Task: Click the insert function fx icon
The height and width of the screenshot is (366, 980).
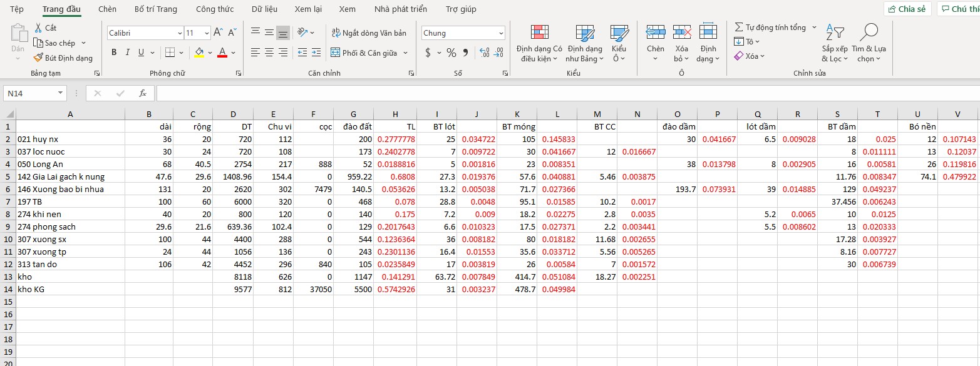Action: (x=143, y=93)
